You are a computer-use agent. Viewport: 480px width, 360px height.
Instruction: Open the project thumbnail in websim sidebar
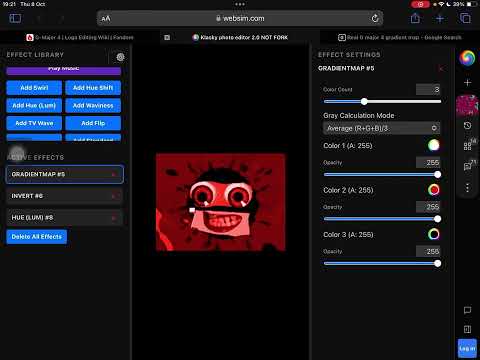tap(467, 105)
